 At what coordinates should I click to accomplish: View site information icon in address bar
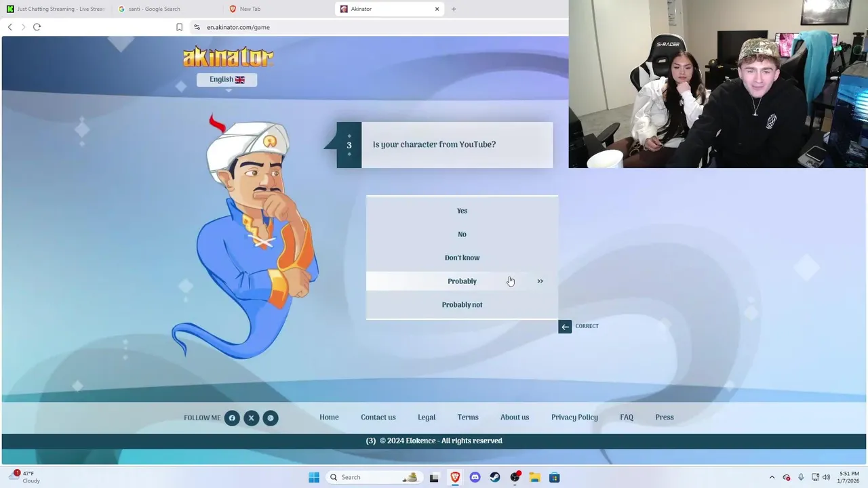point(197,27)
